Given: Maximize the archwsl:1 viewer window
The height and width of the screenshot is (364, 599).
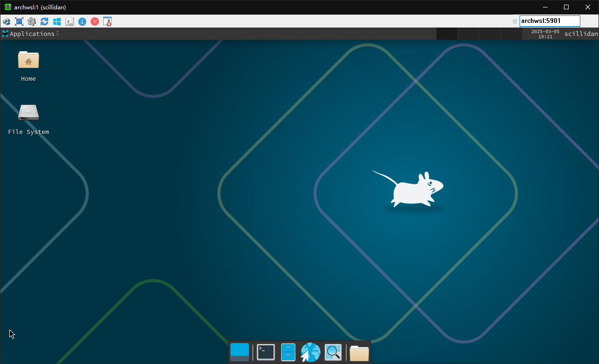Looking at the screenshot, I should point(566,7).
